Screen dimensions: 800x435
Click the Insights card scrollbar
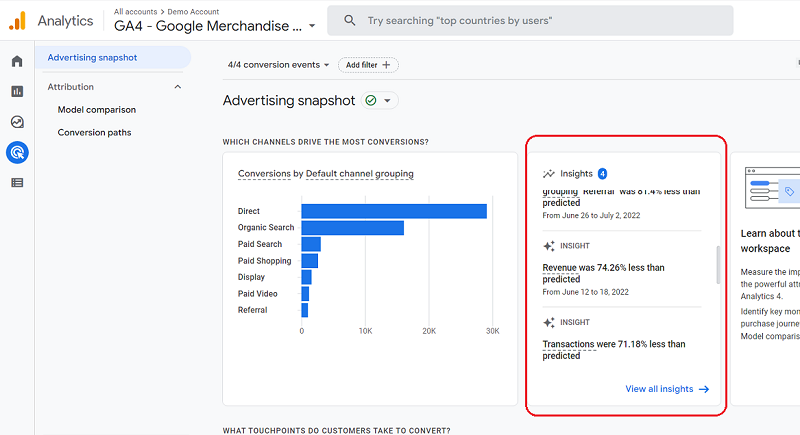pos(718,265)
